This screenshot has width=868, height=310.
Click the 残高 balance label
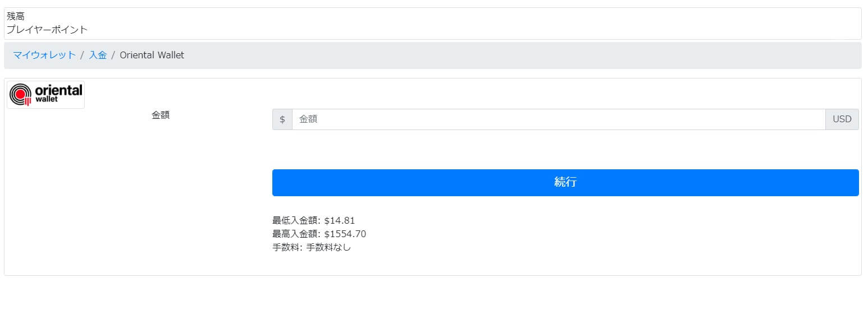16,17
